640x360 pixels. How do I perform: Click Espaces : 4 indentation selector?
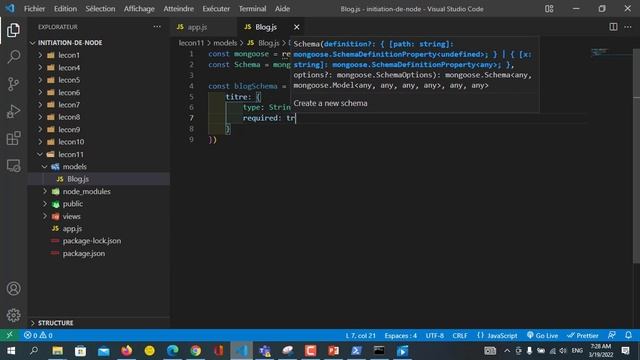pos(400,335)
